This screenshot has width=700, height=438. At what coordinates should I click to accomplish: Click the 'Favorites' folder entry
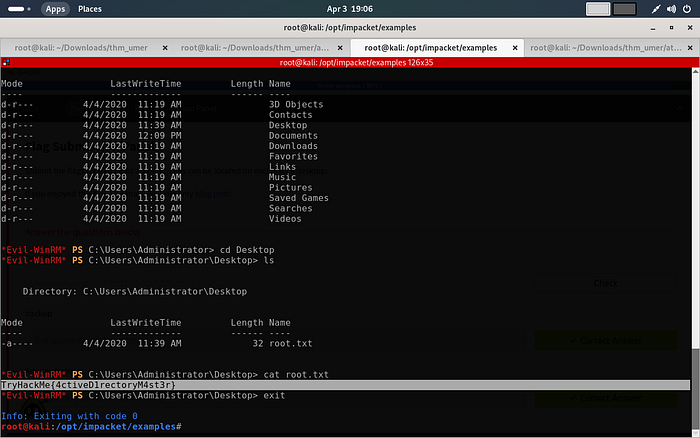(x=293, y=156)
